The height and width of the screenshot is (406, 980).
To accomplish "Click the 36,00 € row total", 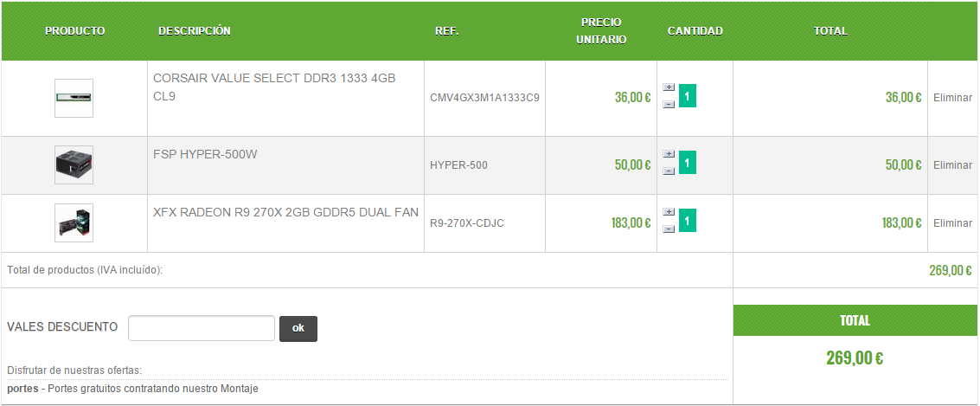I will click(903, 98).
